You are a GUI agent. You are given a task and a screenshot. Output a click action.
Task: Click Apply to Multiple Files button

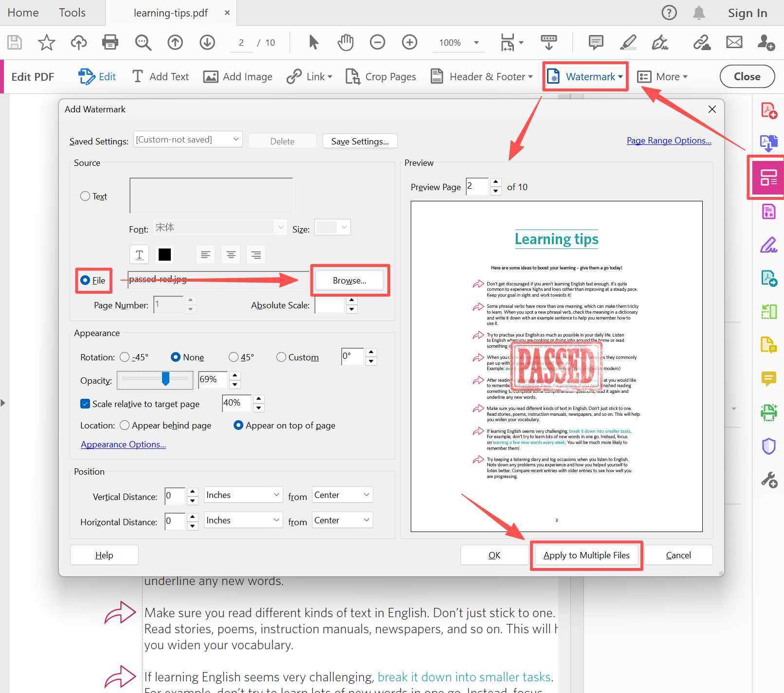pyautogui.click(x=586, y=555)
